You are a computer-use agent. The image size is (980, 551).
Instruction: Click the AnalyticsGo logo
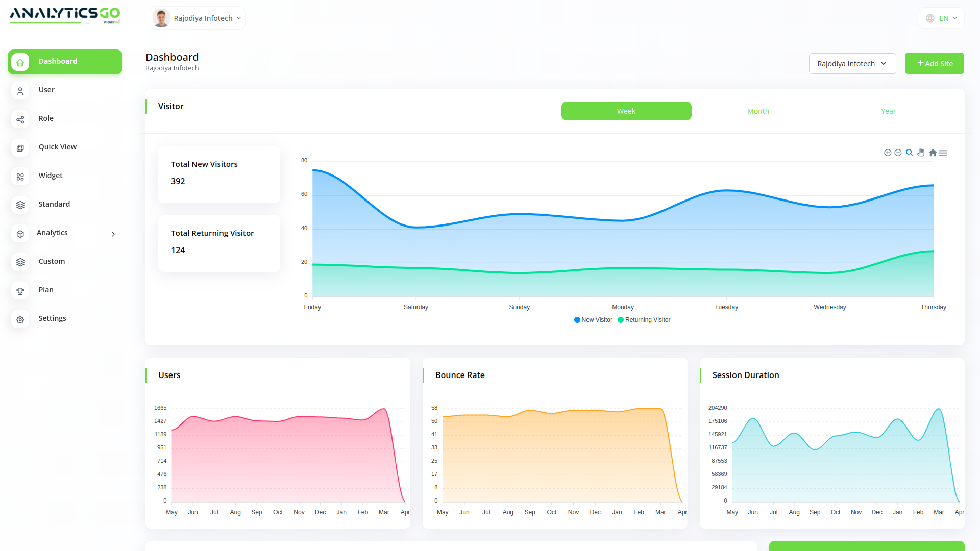click(x=65, y=14)
